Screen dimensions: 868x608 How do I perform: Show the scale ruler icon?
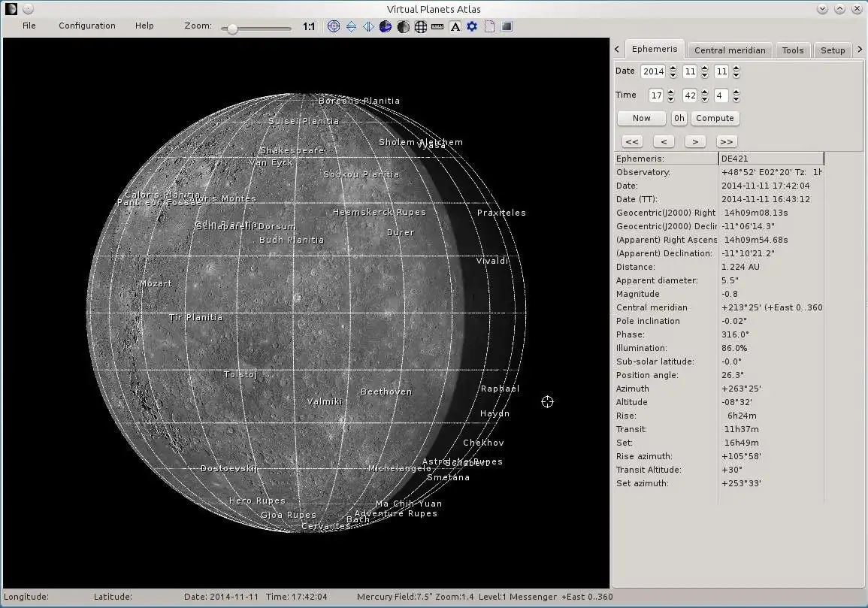tap(437, 26)
